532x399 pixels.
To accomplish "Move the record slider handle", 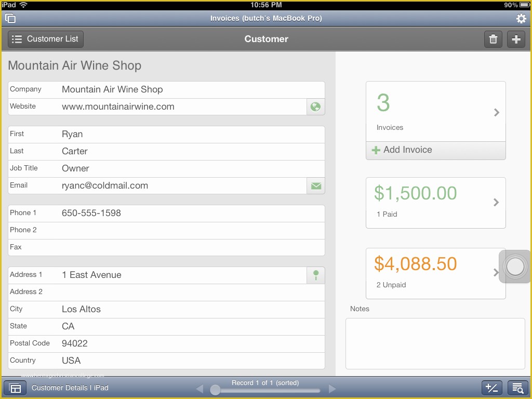I will point(215,390).
